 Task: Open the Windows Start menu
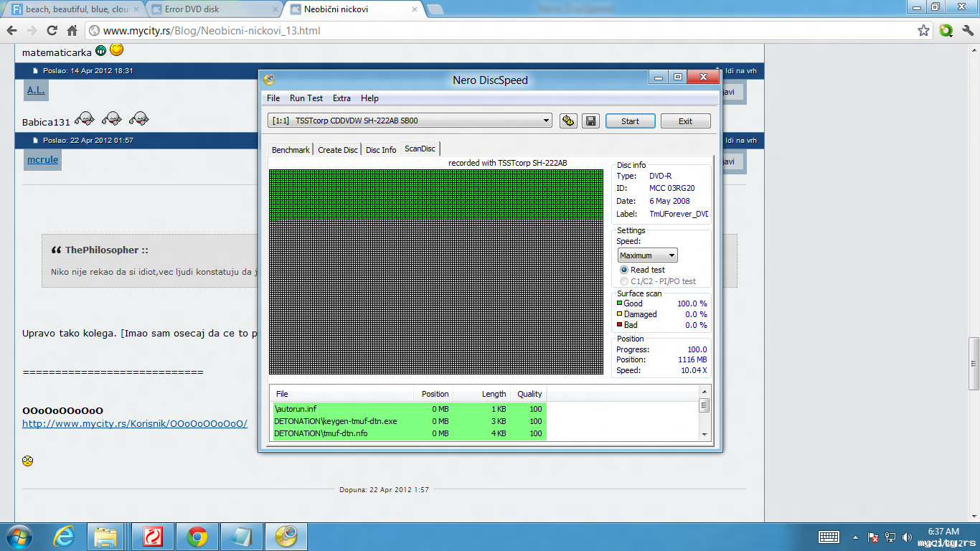point(19,537)
